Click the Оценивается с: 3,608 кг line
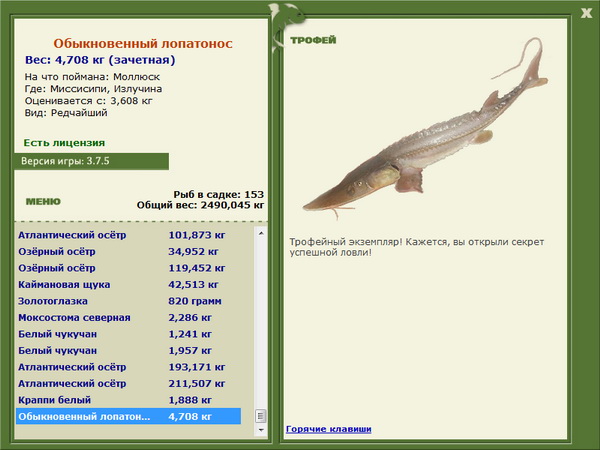Screen dimensions: 600x450 click(x=88, y=101)
